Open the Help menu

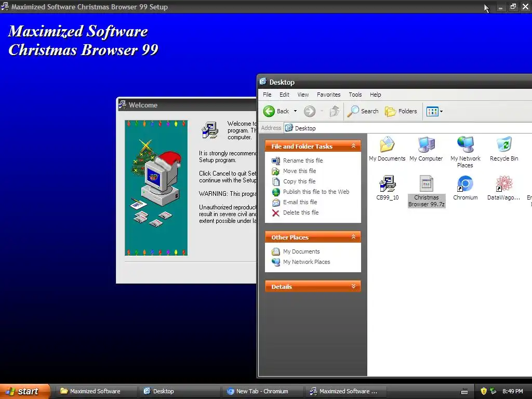(375, 95)
